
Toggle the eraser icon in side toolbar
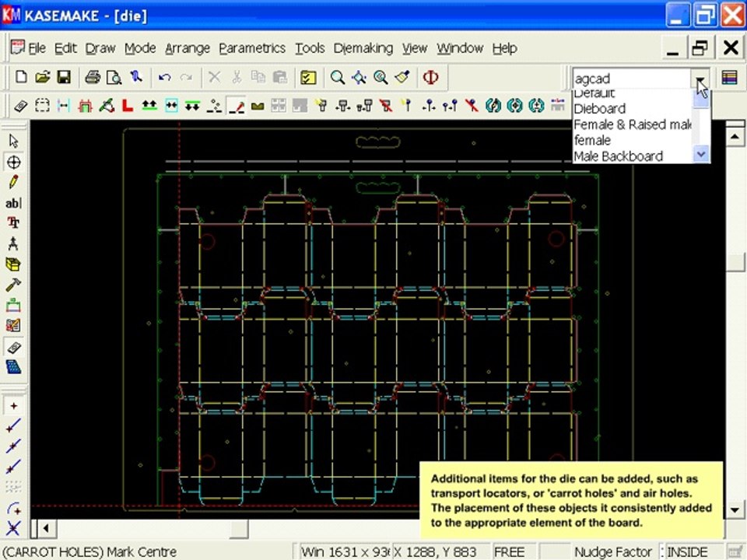[x=13, y=347]
